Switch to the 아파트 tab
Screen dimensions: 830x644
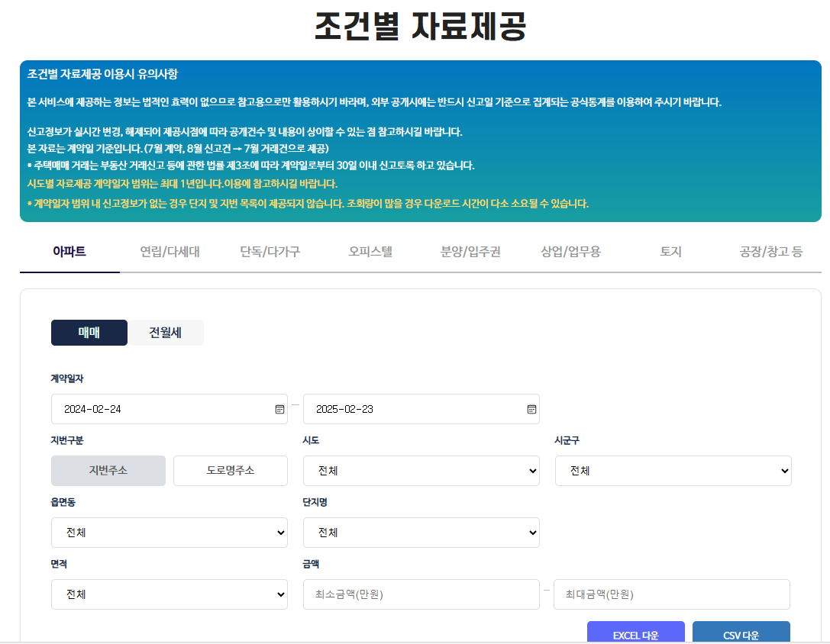[x=69, y=251]
